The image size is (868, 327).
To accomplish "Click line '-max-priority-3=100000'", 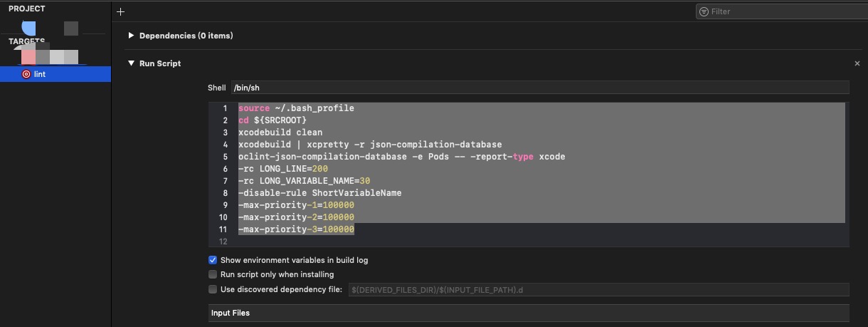I will tap(296, 229).
